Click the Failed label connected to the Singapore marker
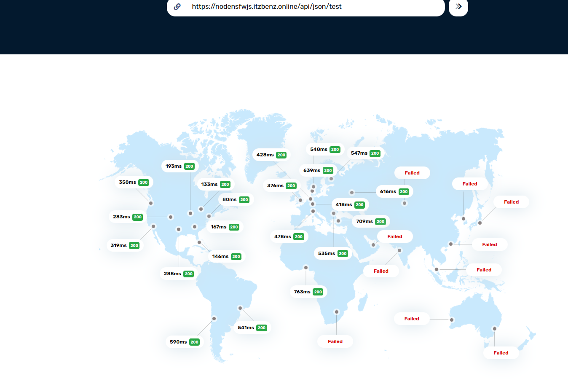568x392 pixels. click(x=484, y=270)
